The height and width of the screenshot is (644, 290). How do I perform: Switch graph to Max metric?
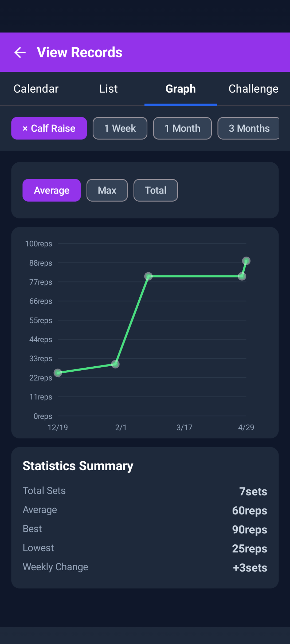click(x=107, y=190)
